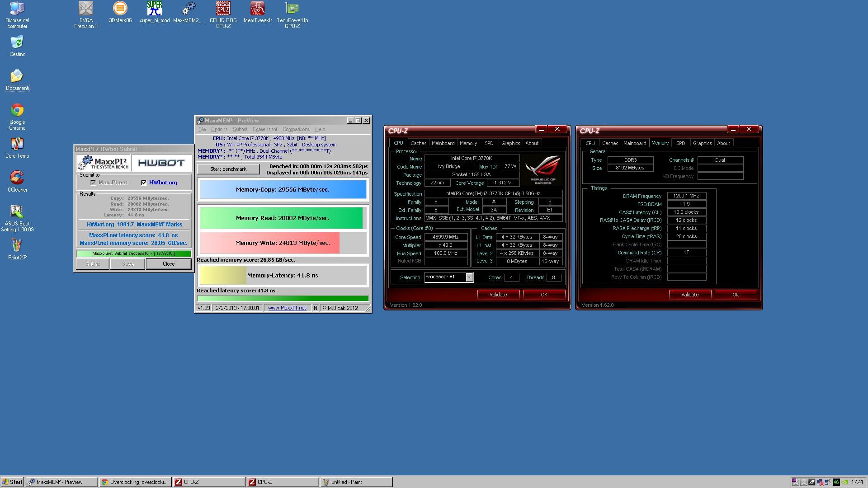
Task: Switch to Mainboard tab in left CPU-Z
Action: (443, 143)
